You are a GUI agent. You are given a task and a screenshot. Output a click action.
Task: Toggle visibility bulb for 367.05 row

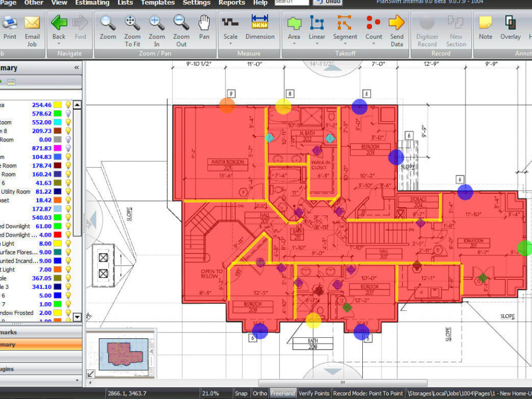68,278
